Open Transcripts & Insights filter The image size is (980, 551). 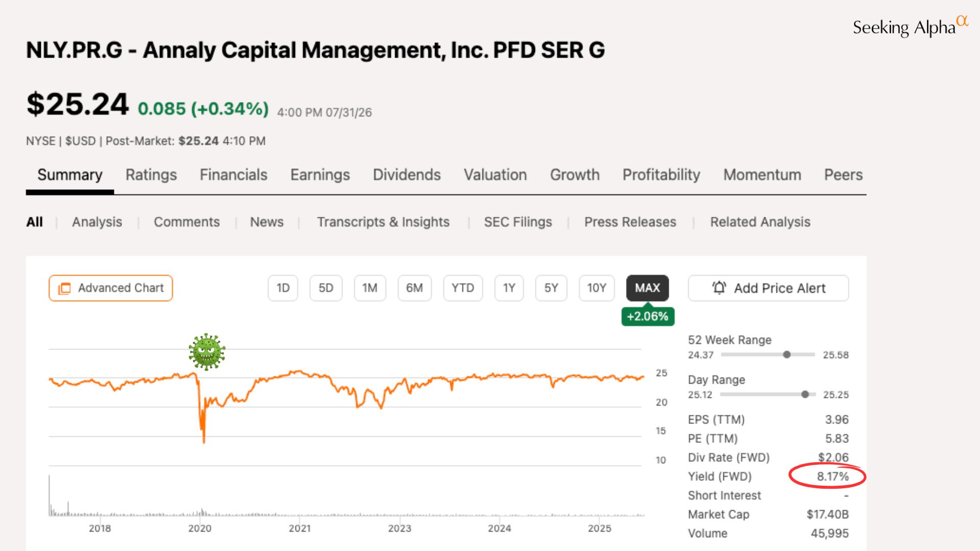click(383, 222)
